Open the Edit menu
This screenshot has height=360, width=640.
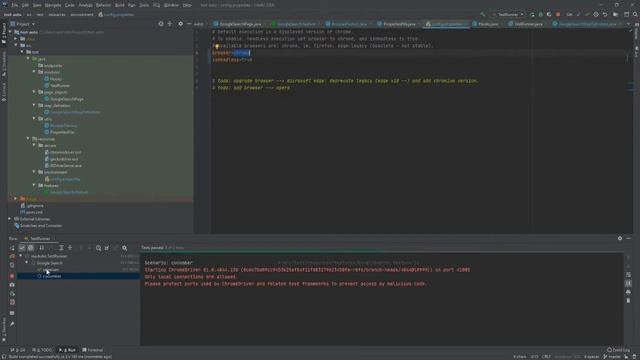(25, 5)
